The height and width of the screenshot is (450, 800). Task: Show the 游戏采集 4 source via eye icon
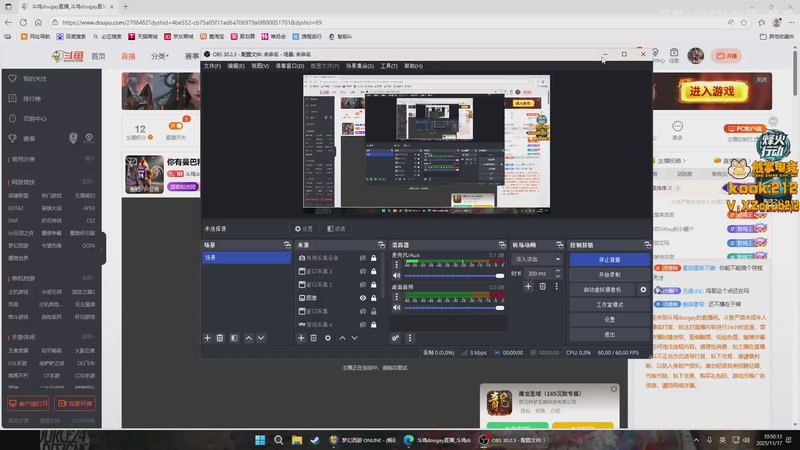click(x=363, y=324)
